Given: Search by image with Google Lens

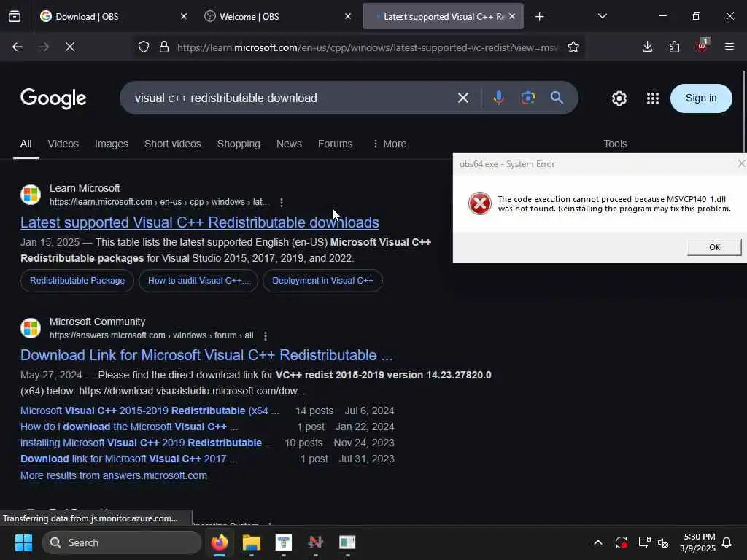Looking at the screenshot, I should coord(528,98).
